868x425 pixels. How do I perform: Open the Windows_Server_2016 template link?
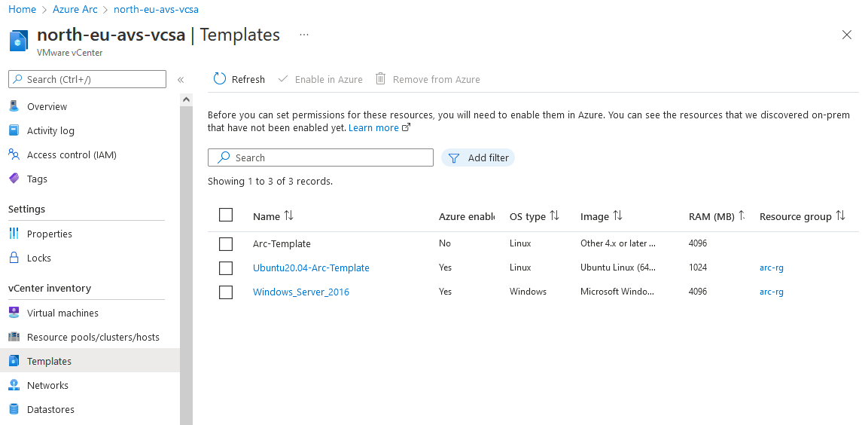click(x=301, y=292)
